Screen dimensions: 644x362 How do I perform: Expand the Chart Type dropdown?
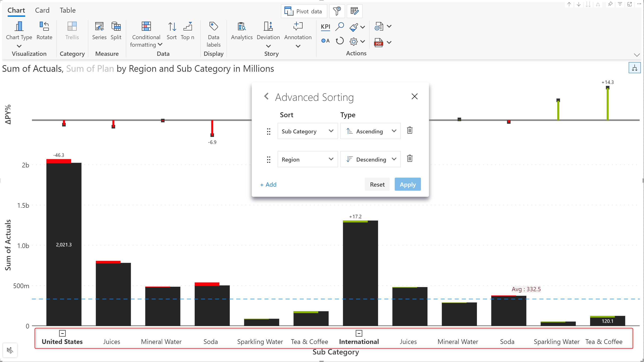tap(19, 46)
